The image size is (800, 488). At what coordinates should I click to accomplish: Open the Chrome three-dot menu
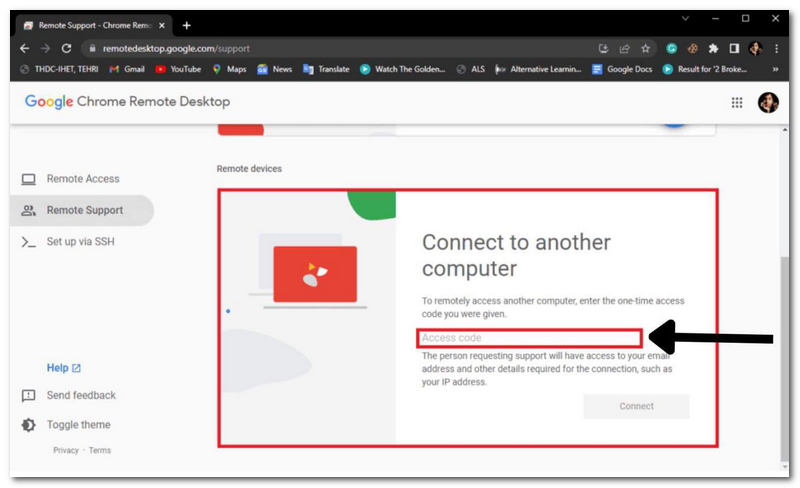tap(776, 48)
